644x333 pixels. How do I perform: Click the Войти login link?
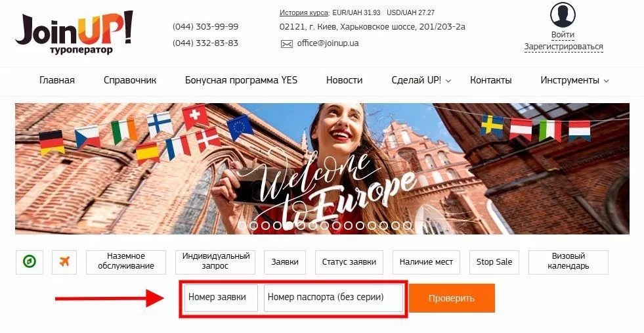[x=563, y=35]
